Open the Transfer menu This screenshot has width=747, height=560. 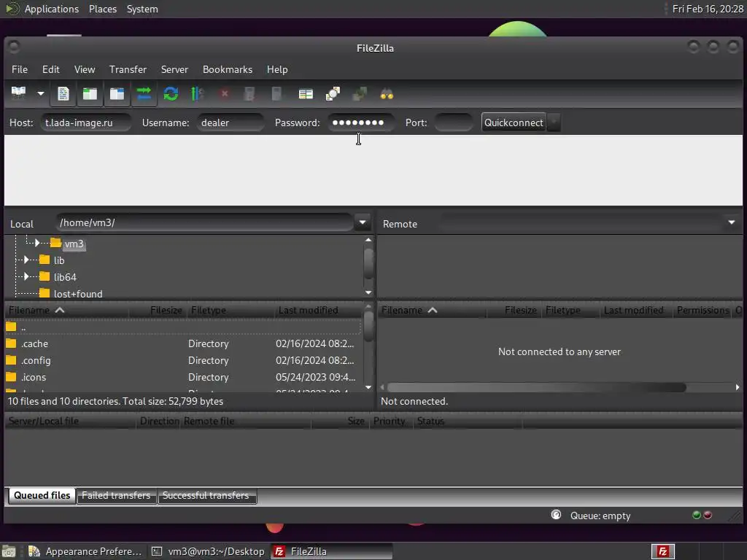128,69
